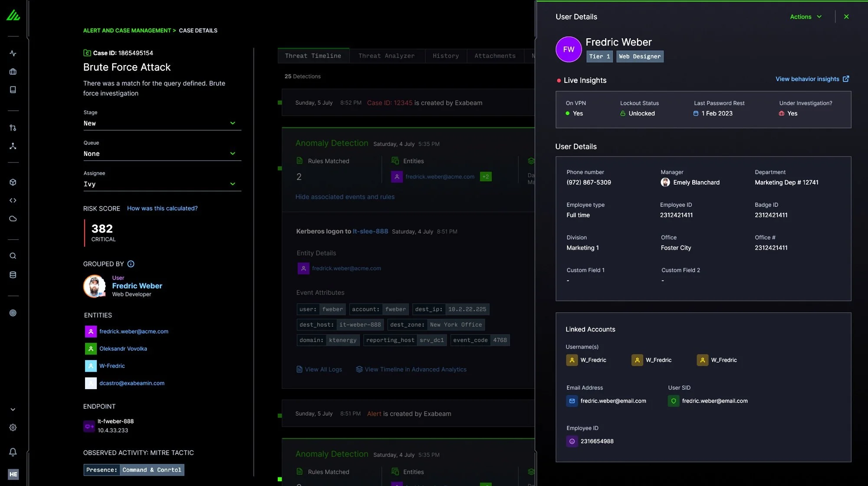This screenshot has height=486, width=868.
Task: Open the How was this calculated link
Action: (162, 208)
